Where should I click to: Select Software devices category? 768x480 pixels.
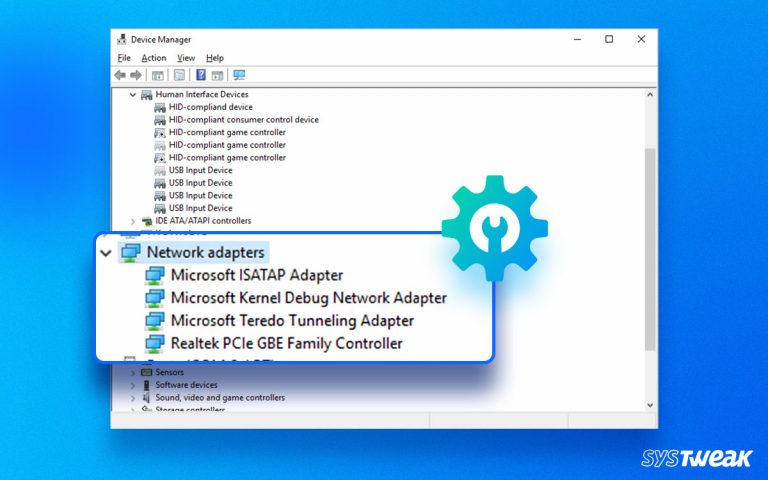(x=186, y=385)
